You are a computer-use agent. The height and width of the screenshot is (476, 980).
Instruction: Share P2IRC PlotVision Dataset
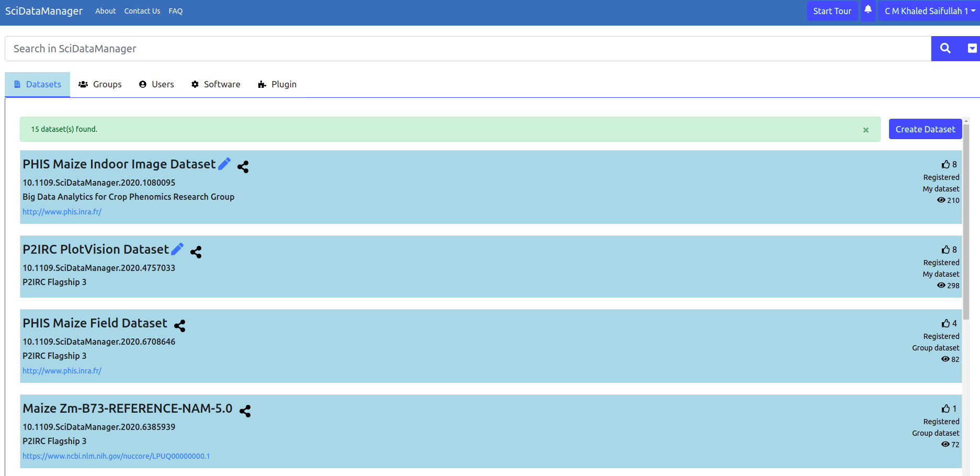[x=196, y=252]
